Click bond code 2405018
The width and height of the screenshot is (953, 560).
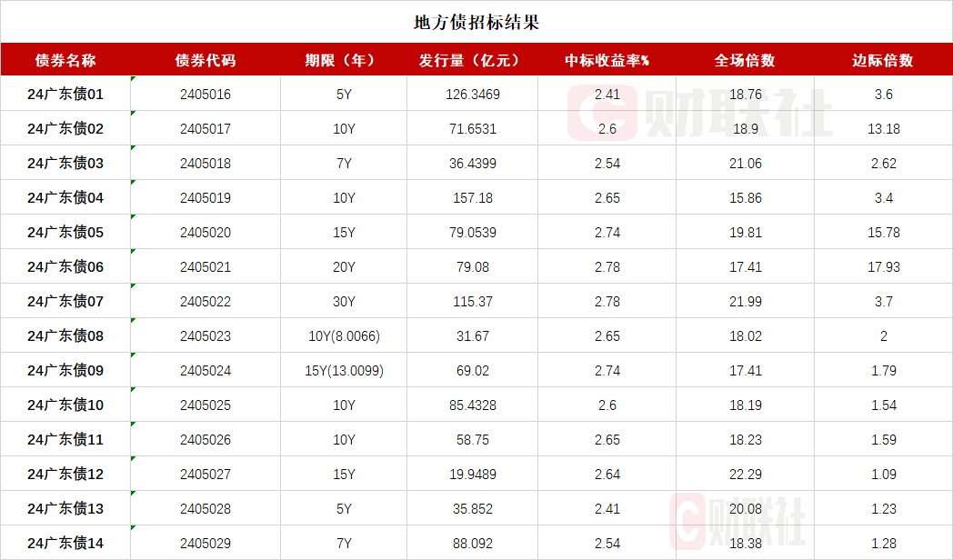click(x=206, y=164)
